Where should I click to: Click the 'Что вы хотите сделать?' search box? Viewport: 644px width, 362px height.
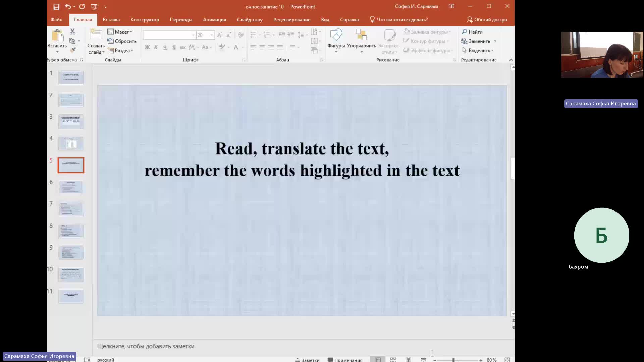[x=399, y=20]
